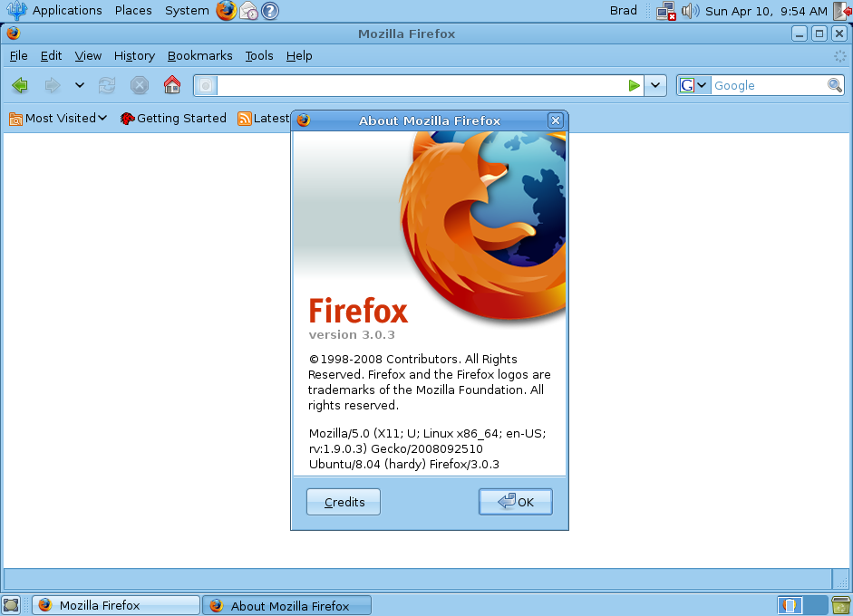Open the Edit menu
This screenshot has height=616, width=853.
[x=51, y=56]
